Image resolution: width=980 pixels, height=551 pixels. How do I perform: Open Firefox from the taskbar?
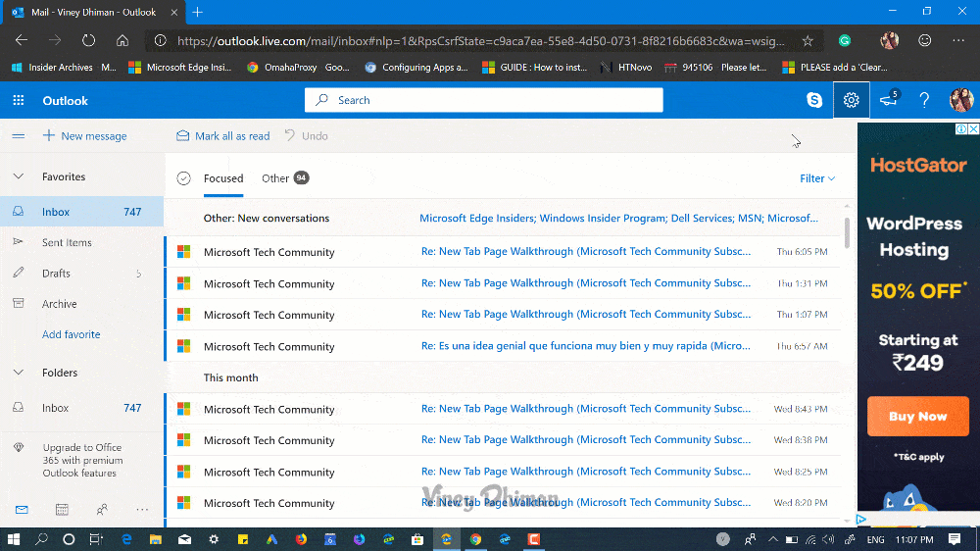(x=301, y=539)
